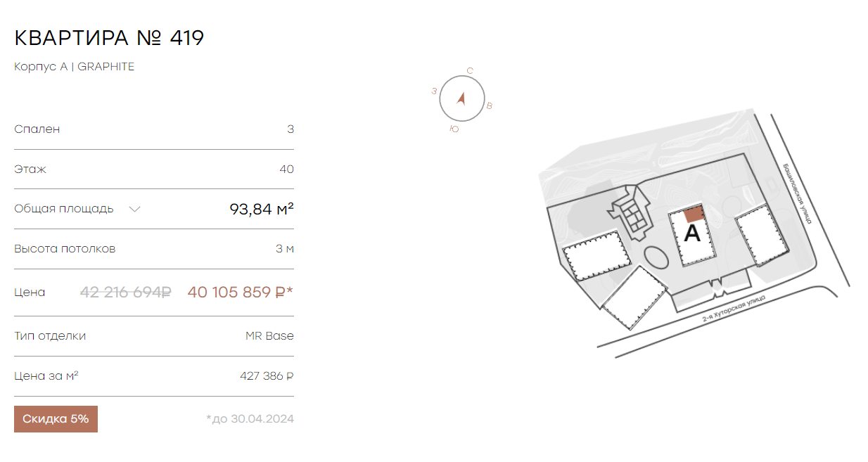
Task: Click the Общая площадь label
Action: point(64,209)
